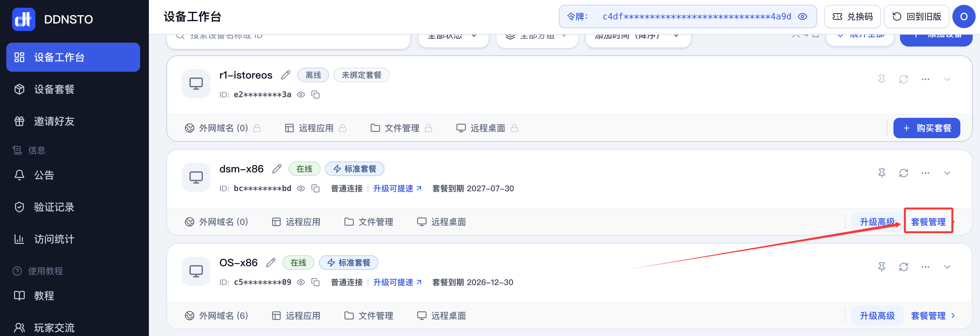Show the r1-istoreos device ID
980x336 pixels.
click(x=301, y=94)
